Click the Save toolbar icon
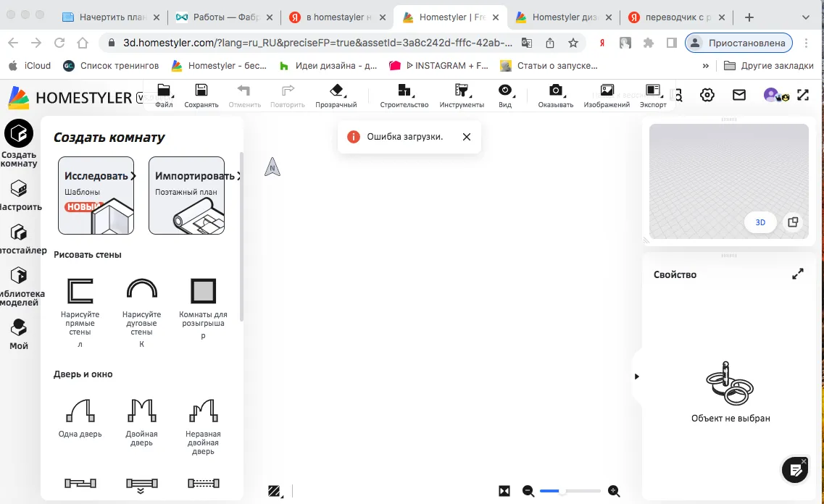 201,94
